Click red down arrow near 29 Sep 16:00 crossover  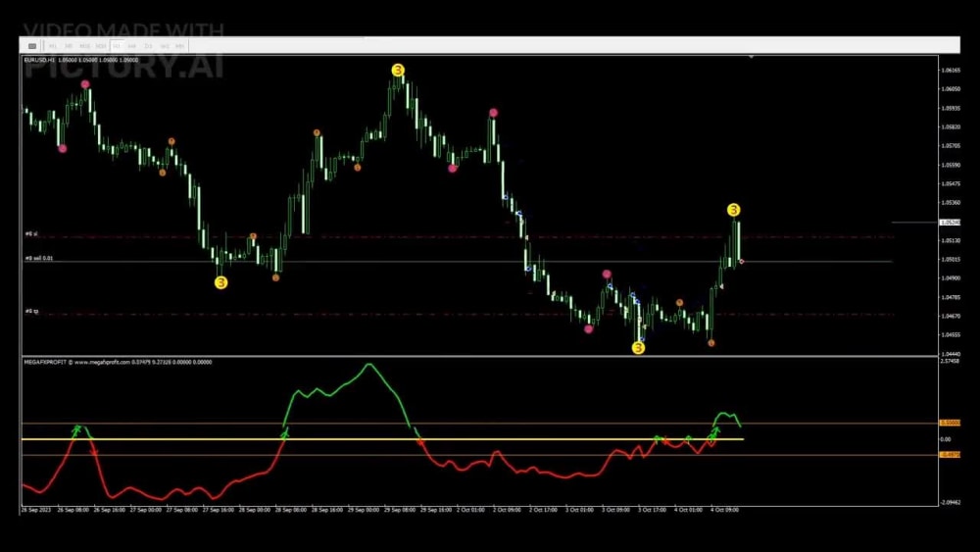421,442
